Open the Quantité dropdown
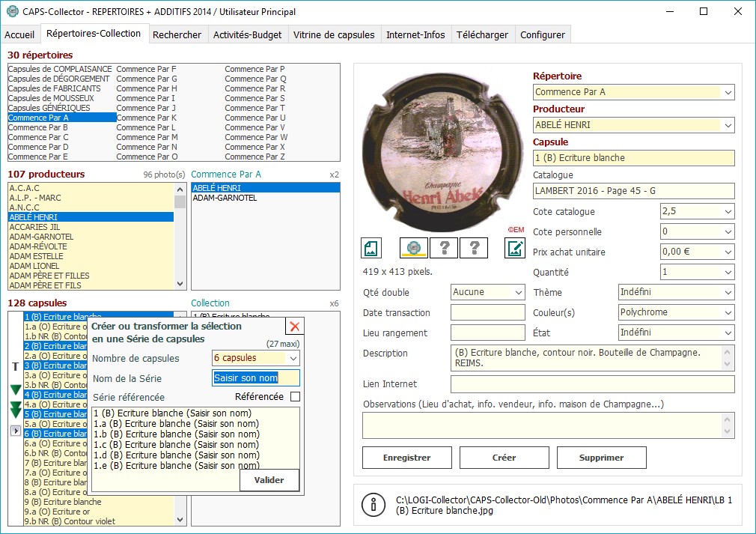The image size is (756, 534). [728, 272]
